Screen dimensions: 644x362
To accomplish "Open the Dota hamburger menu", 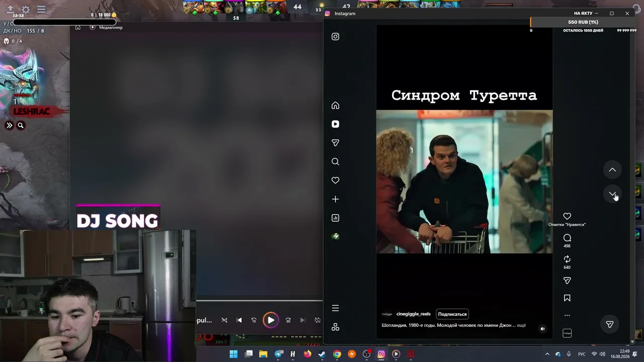I will point(41,10).
